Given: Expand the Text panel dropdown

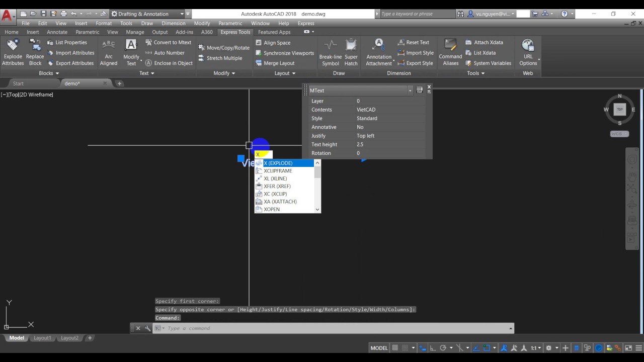Looking at the screenshot, I should [147, 73].
